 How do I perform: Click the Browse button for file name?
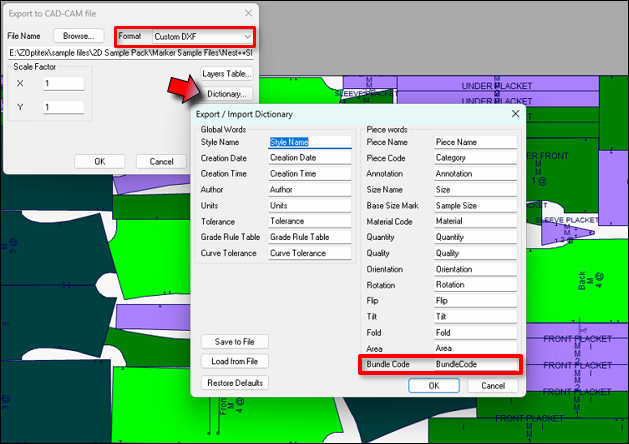click(x=79, y=36)
